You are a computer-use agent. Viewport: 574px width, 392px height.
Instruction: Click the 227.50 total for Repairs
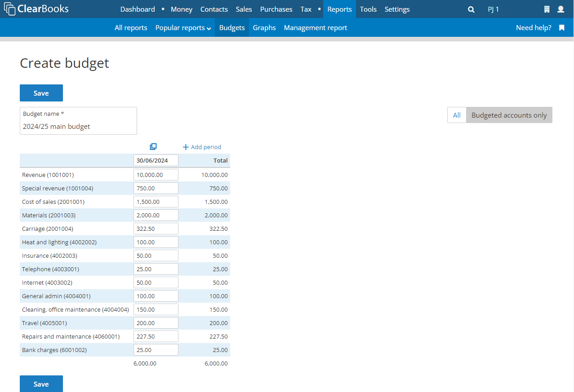[x=218, y=336]
